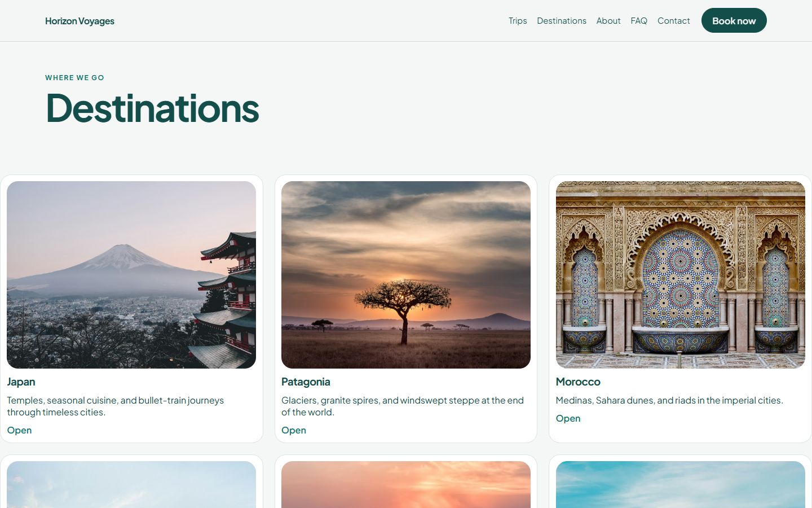
Task: Open the Horizon Voyages home logo
Action: 80,21
